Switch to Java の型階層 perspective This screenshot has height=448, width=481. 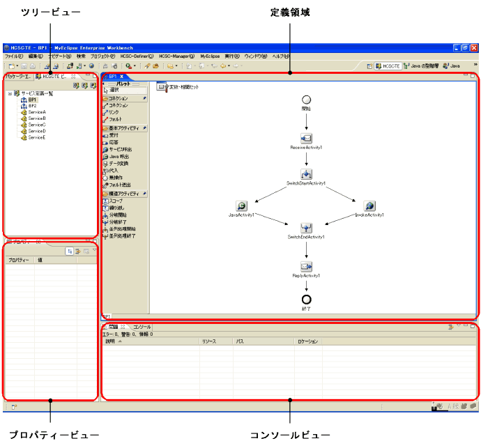(x=421, y=66)
